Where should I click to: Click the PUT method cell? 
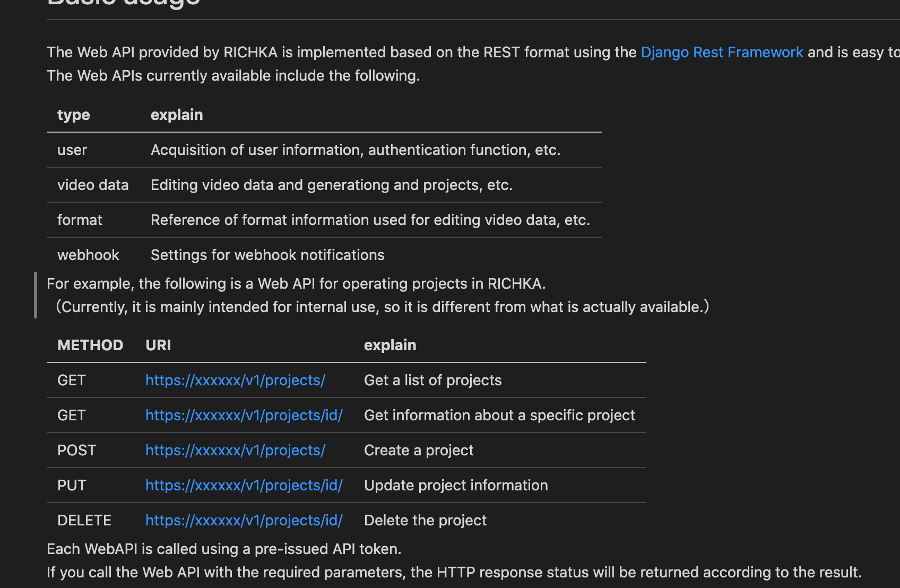(x=72, y=485)
